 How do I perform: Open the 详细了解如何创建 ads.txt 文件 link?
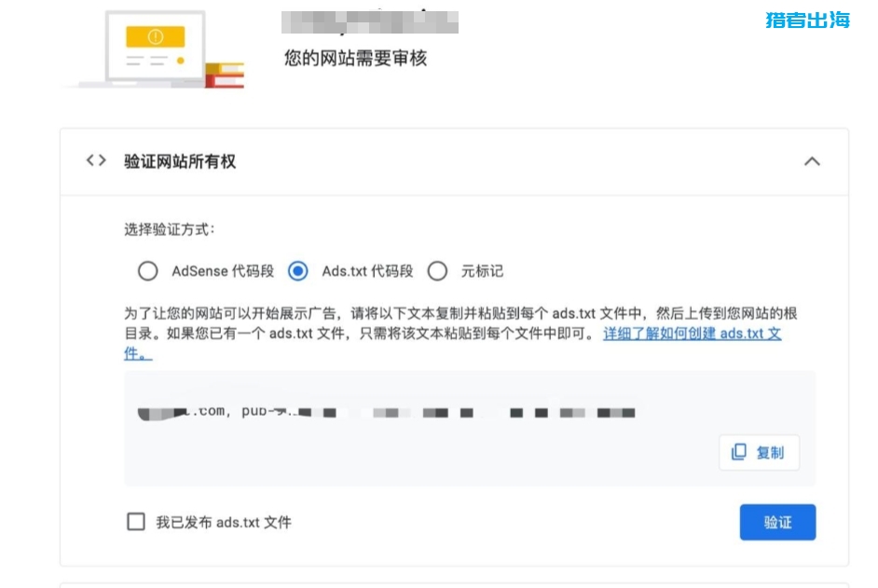pos(693,334)
